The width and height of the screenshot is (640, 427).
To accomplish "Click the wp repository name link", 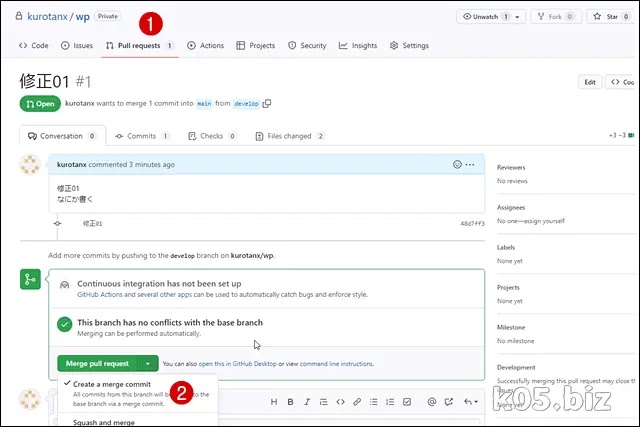I will click(82, 17).
